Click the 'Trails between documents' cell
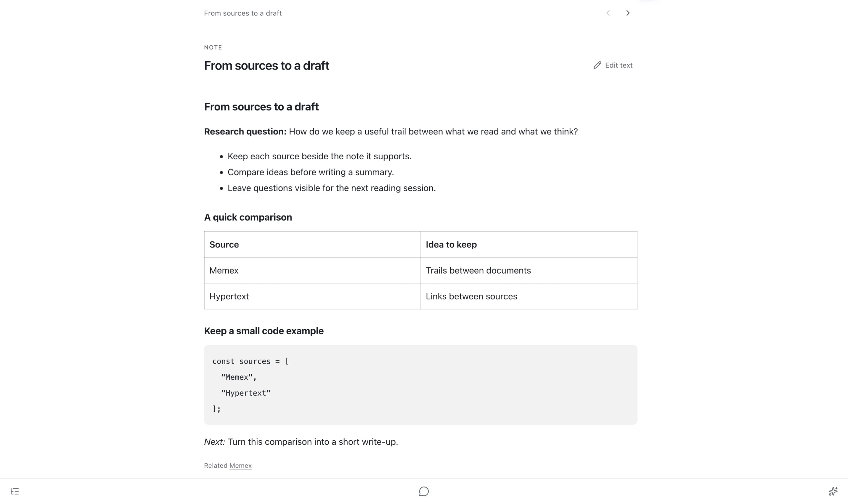Viewport: 848px width, 504px height. pos(529,270)
